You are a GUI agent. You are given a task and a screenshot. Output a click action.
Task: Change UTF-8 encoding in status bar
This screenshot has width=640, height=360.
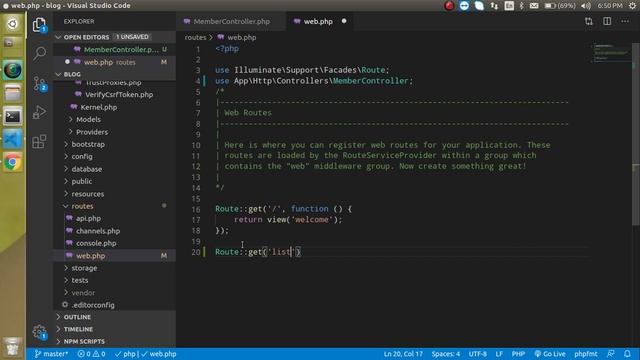(478, 354)
